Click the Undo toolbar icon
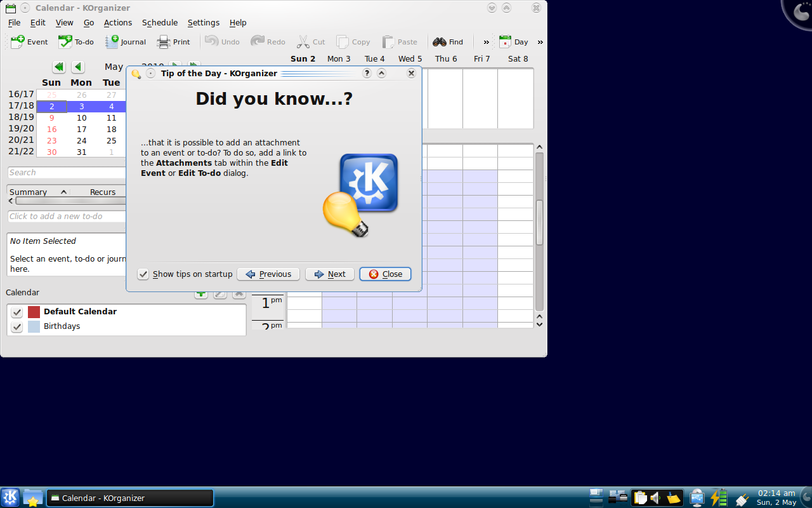 click(212, 41)
